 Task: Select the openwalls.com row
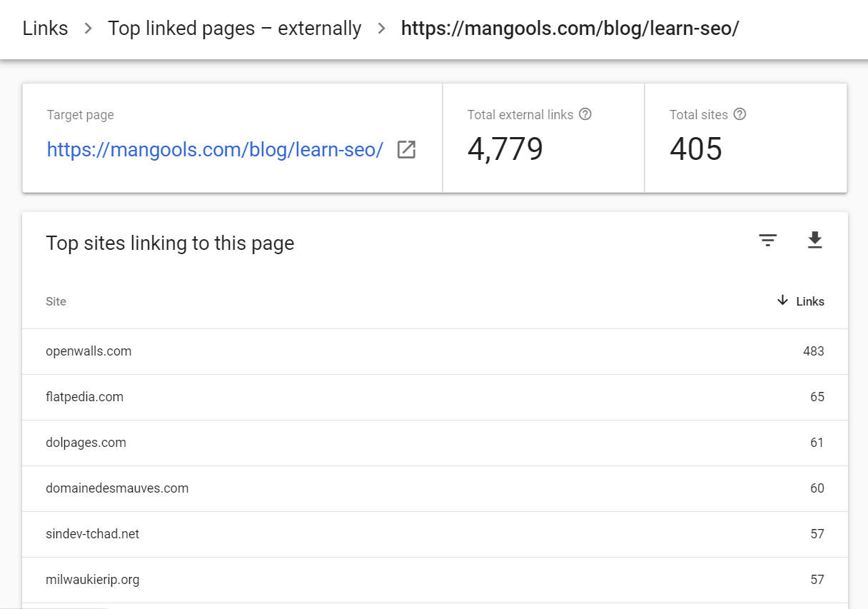[x=89, y=351]
